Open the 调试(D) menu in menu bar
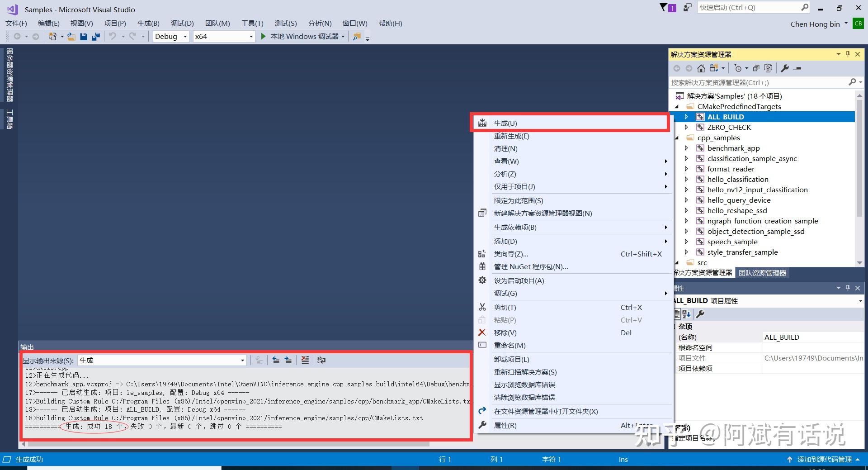Image resolution: width=868 pixels, height=470 pixels. point(182,24)
